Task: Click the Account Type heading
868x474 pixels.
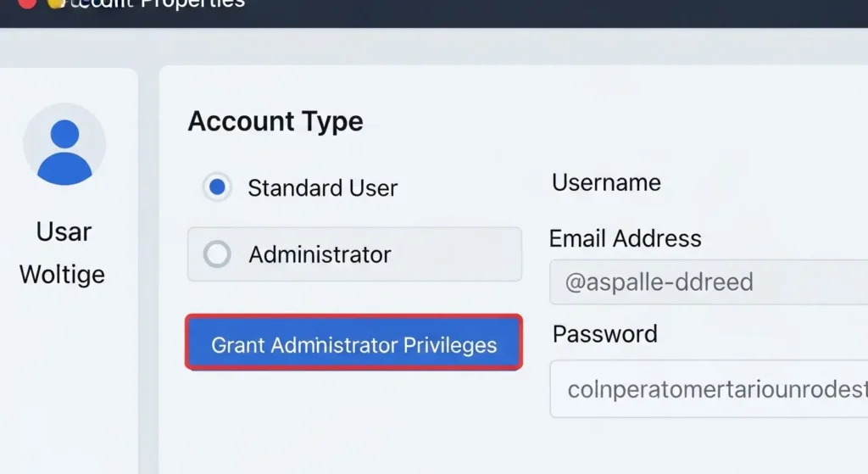Action: 275,121
